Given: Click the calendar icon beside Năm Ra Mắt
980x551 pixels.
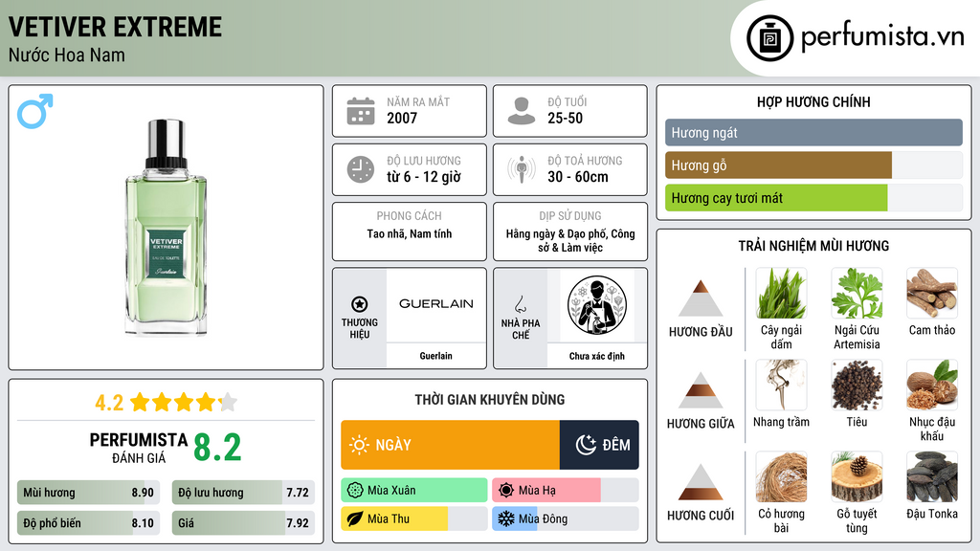Looking at the screenshot, I should coord(361,111).
